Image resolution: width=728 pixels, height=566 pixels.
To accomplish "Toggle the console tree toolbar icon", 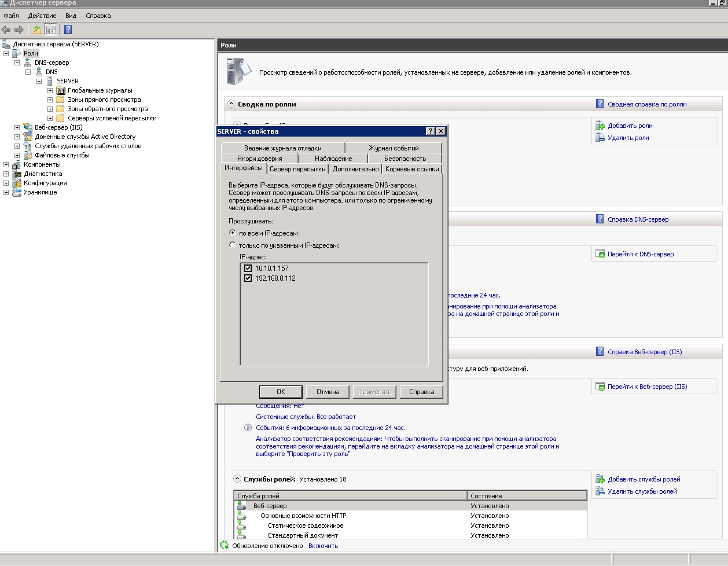I will [51, 30].
